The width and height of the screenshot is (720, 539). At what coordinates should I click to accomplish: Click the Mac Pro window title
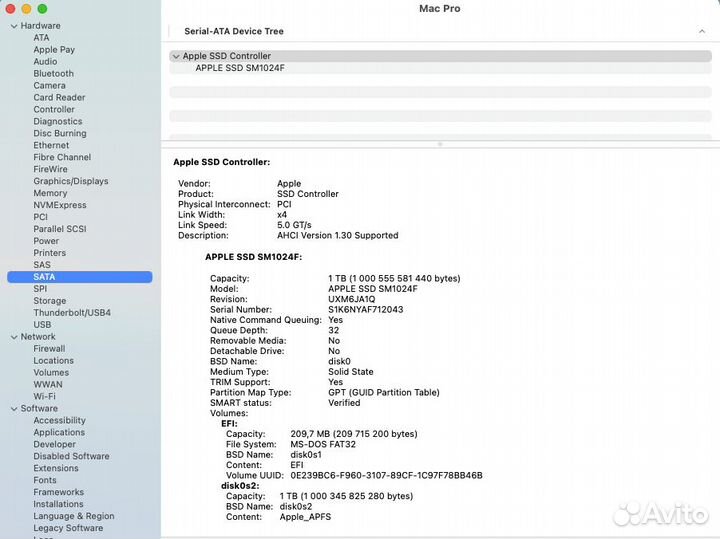click(439, 9)
